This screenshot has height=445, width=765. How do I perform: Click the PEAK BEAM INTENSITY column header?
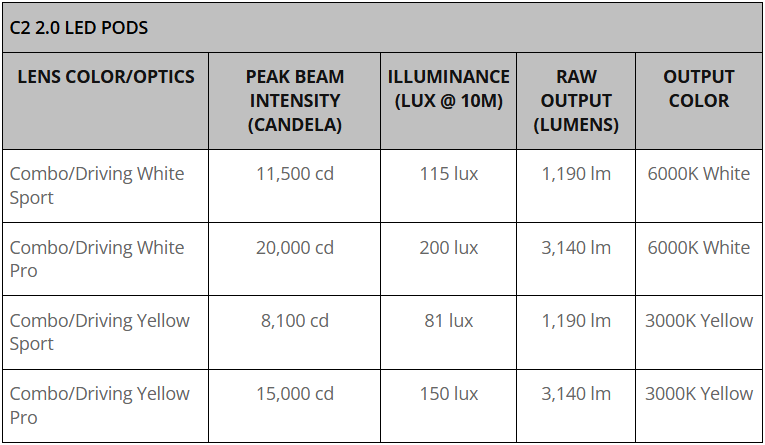pos(295,100)
